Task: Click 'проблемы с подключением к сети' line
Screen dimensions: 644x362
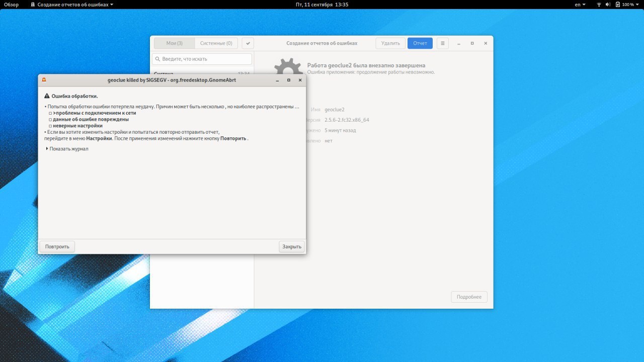Action: (94, 113)
